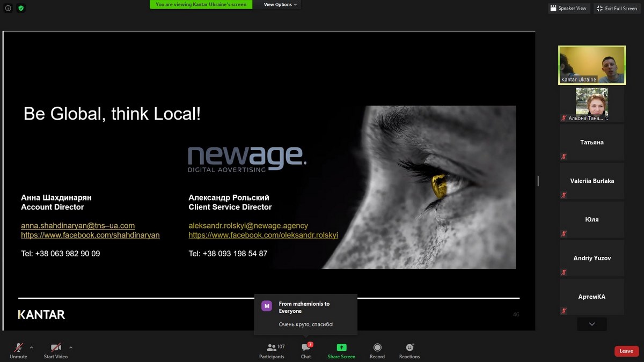
Task: Start recording the meeting
Action: coord(377,351)
